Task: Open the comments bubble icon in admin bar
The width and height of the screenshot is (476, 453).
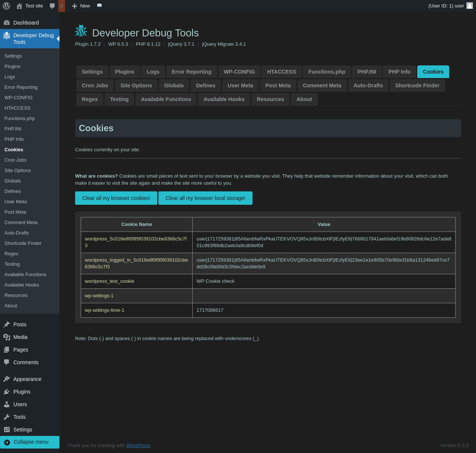Action: click(52, 6)
